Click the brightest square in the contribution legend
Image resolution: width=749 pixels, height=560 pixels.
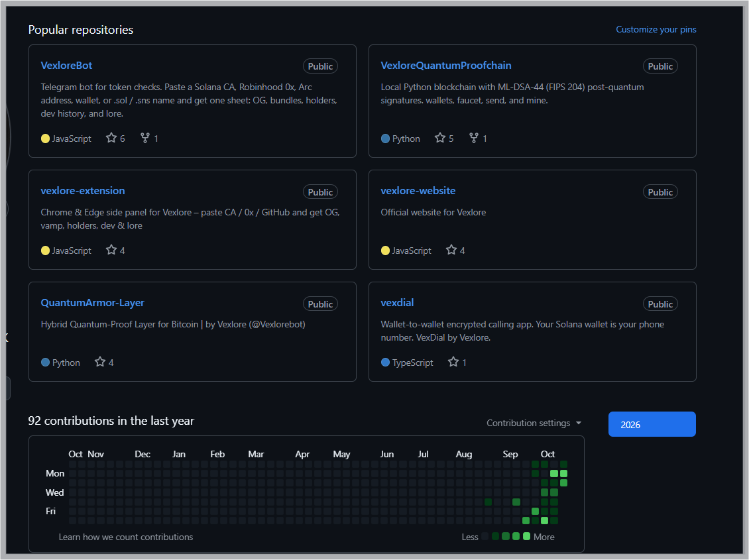pyautogui.click(x=526, y=536)
